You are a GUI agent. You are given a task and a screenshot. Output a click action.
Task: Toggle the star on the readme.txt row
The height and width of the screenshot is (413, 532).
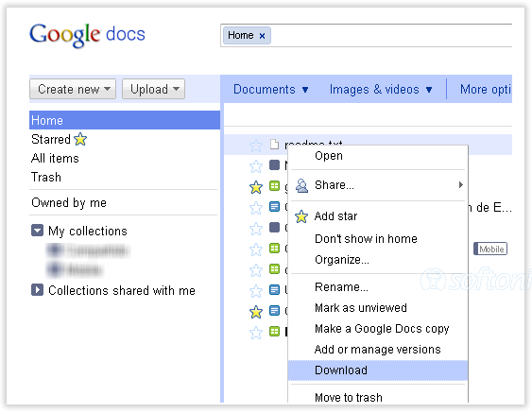click(256, 146)
